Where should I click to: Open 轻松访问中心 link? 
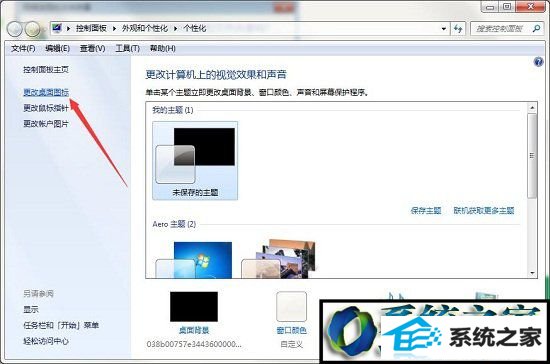(x=46, y=341)
